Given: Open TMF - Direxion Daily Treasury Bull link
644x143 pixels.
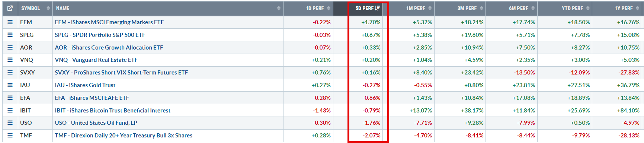Looking at the screenshot, I should pos(124,136).
